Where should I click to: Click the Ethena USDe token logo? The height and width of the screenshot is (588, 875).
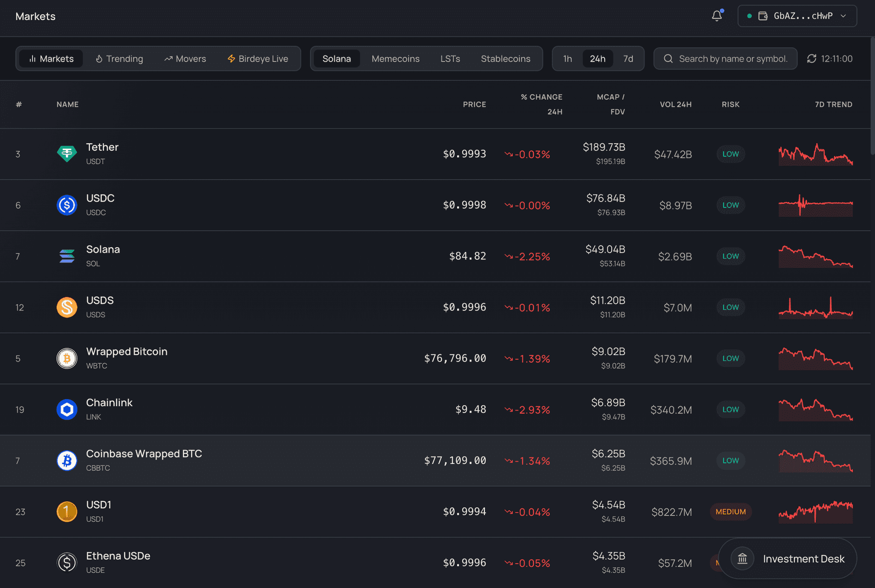(67, 563)
